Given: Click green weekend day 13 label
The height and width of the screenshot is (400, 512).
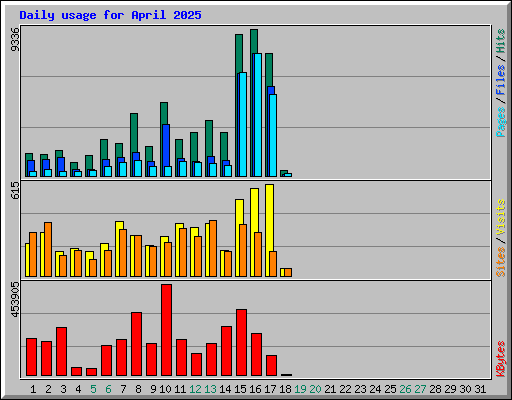Looking at the screenshot, I should [x=210, y=389].
